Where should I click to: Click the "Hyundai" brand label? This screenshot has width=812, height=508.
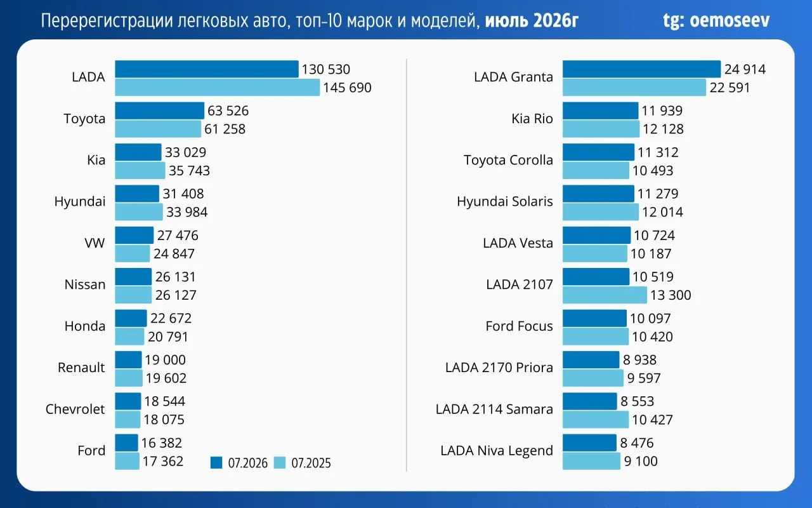click(80, 202)
